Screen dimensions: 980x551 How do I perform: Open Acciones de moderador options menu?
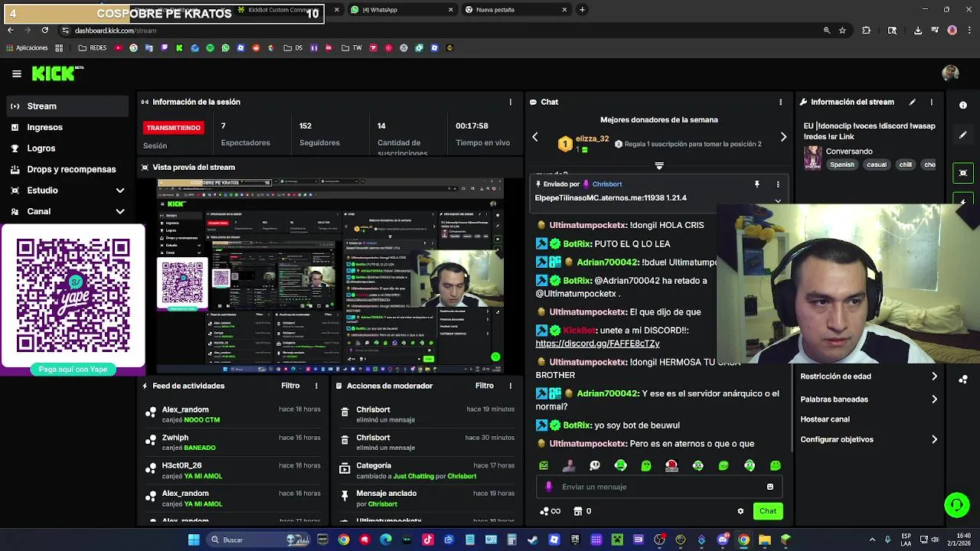(511, 386)
